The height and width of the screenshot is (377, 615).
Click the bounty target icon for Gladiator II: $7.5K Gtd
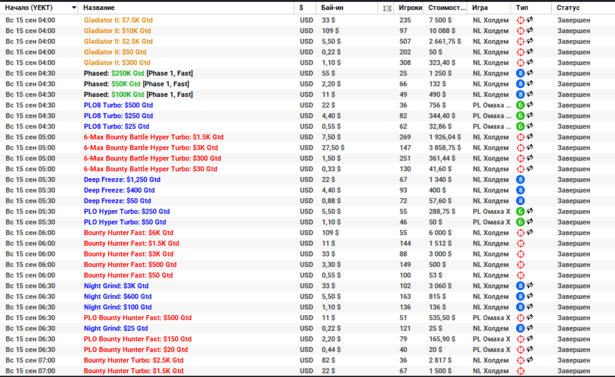[520, 20]
